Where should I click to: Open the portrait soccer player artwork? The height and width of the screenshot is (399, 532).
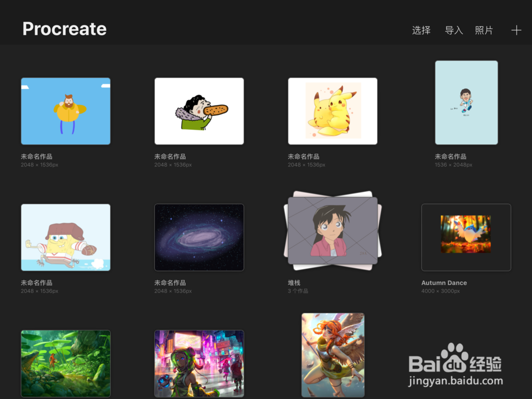click(x=467, y=103)
